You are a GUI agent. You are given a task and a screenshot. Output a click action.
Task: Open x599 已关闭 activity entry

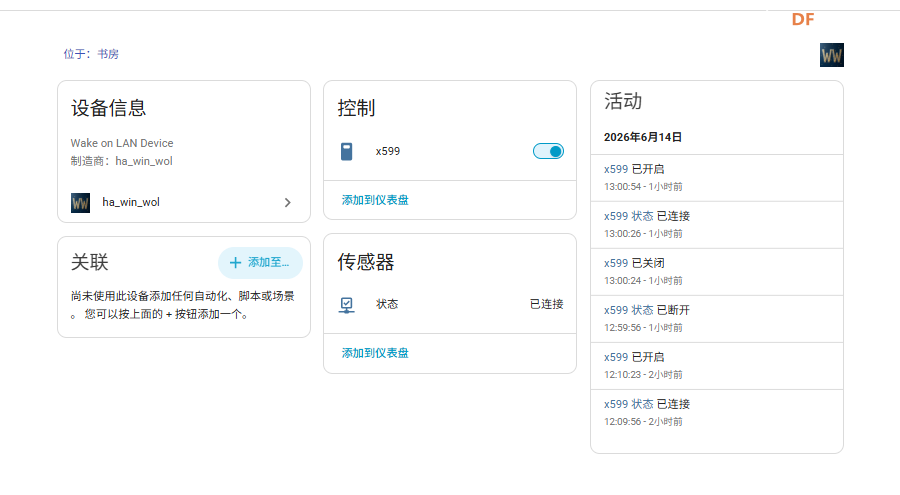click(716, 272)
